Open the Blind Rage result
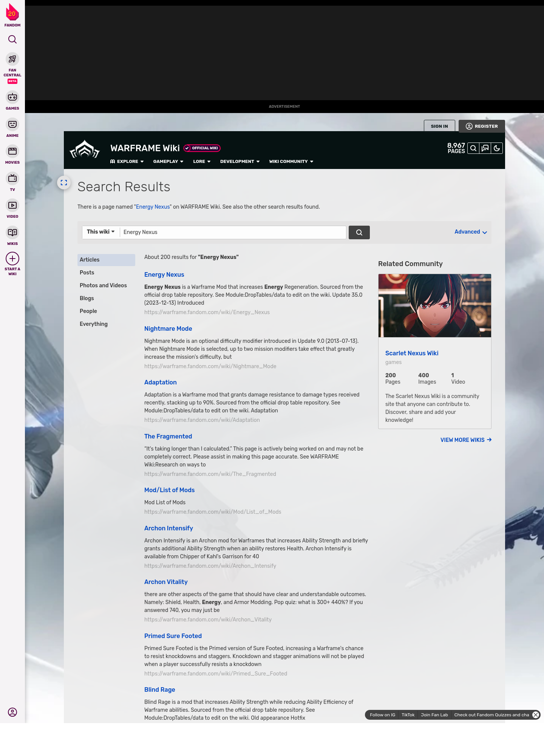This screenshot has height=756, width=544. pos(160,690)
